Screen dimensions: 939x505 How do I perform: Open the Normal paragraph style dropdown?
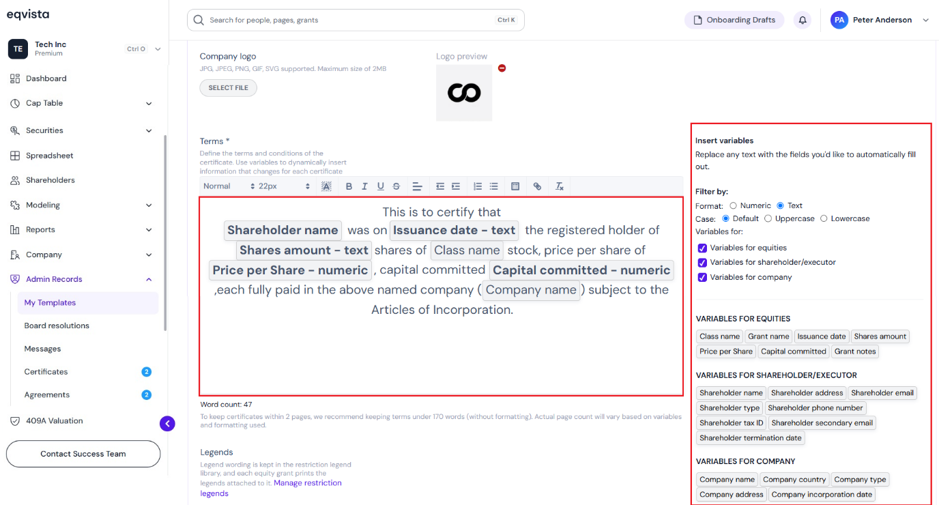[x=229, y=186]
